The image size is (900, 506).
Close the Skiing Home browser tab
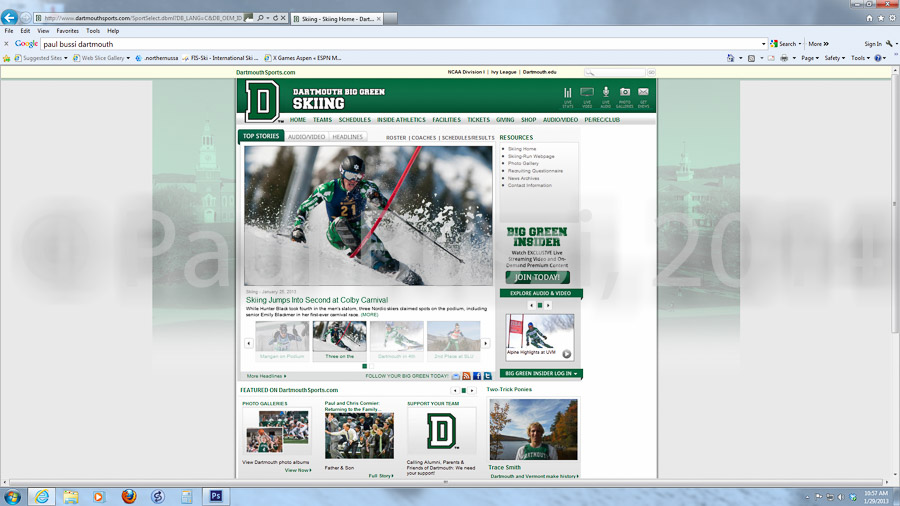tap(379, 18)
